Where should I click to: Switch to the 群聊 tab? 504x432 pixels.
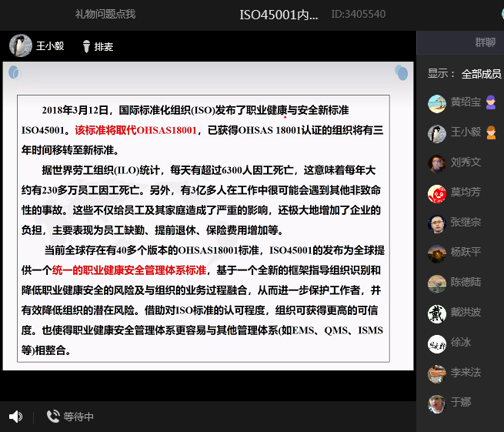(x=485, y=42)
